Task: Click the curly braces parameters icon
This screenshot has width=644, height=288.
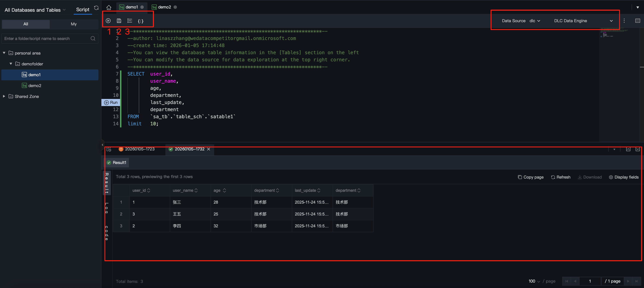Action: (141, 21)
